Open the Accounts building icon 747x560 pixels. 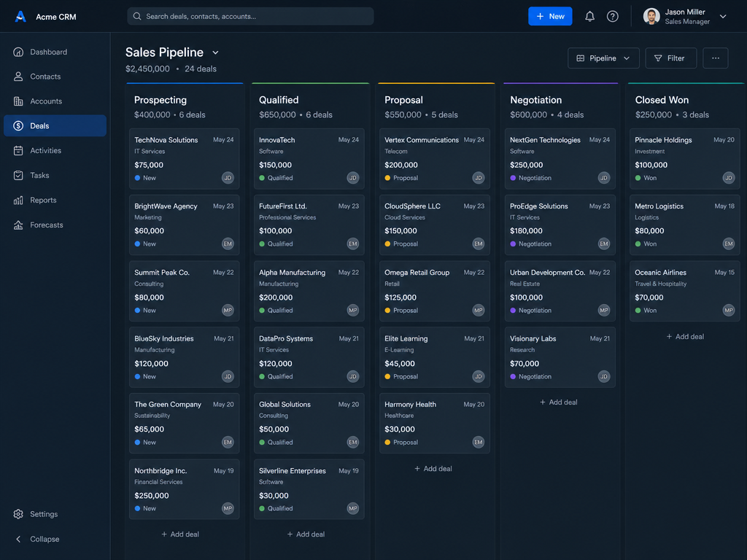18,101
